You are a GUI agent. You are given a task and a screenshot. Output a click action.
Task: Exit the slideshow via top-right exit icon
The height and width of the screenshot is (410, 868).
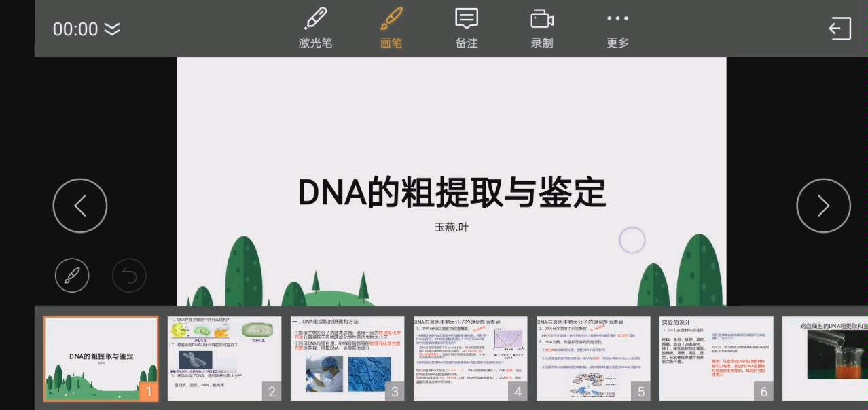[840, 29]
